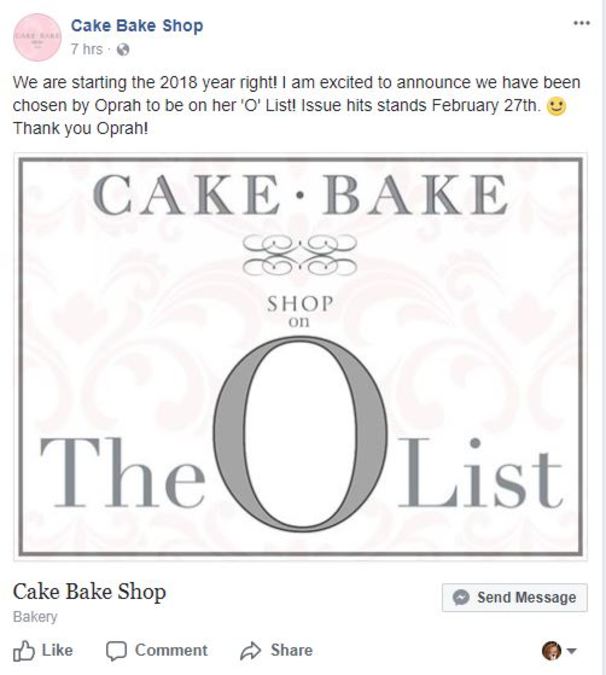This screenshot has height=675, width=606.
Task: Click the thumbs-up Like icon
Action: point(23,651)
